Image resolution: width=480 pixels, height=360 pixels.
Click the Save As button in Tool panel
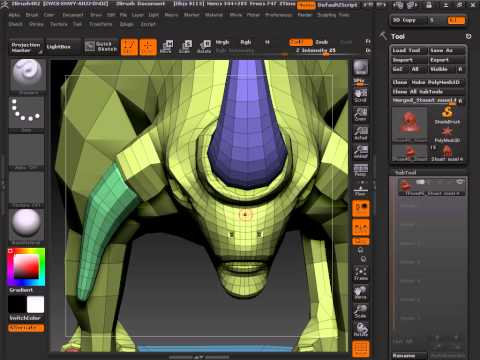point(446,50)
